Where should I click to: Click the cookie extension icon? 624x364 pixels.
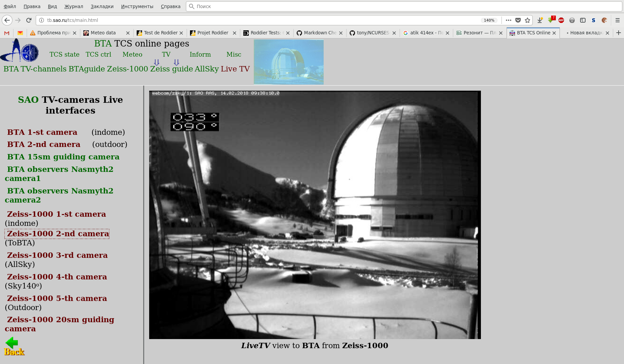click(604, 20)
